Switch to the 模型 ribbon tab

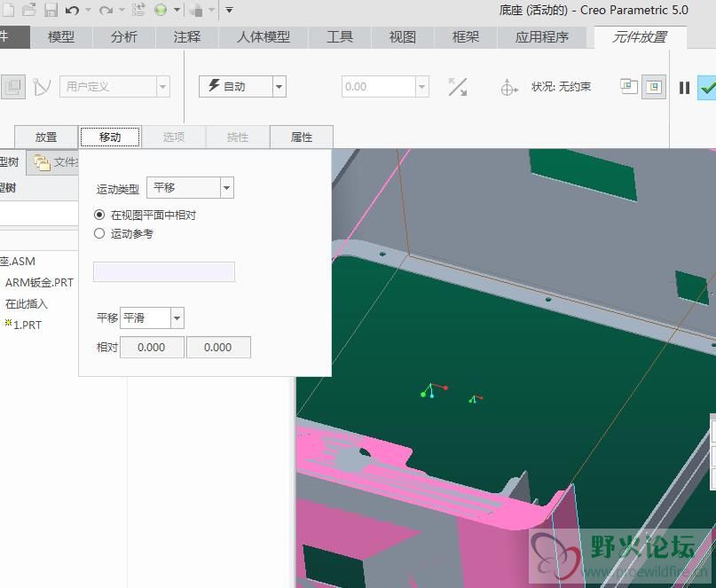click(61, 37)
